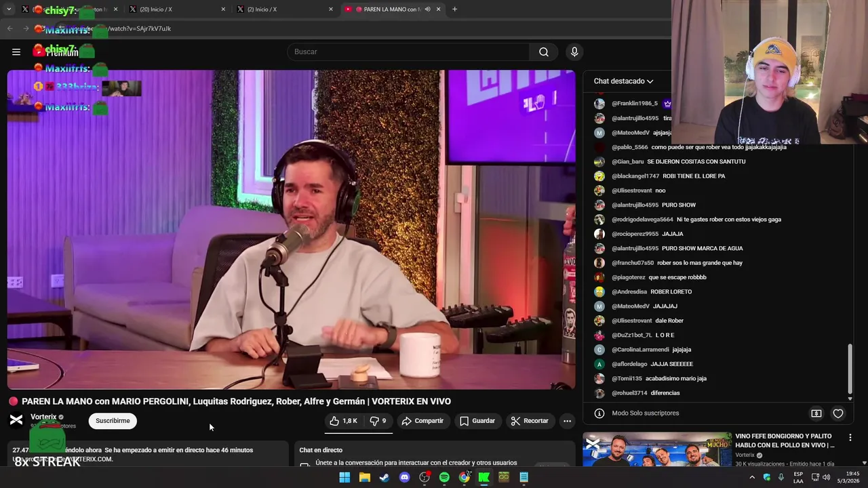868x488 pixels.
Task: Create a clip with Recortar
Action: point(530,421)
